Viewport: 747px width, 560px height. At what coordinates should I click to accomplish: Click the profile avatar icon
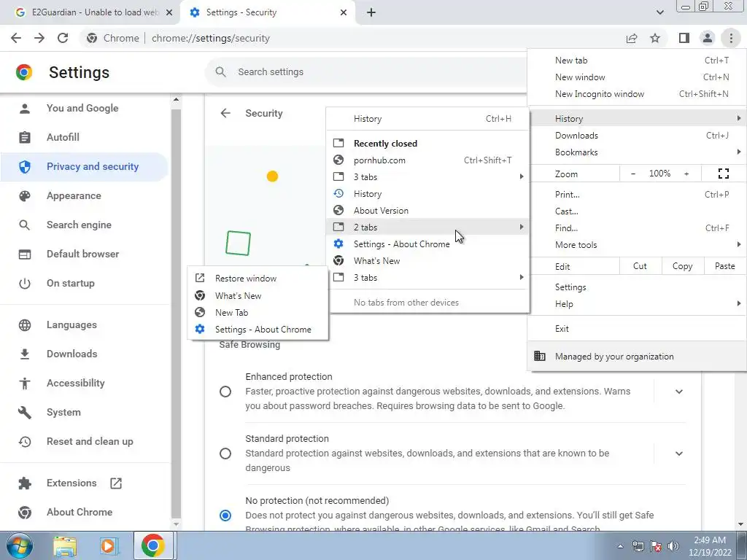point(708,38)
